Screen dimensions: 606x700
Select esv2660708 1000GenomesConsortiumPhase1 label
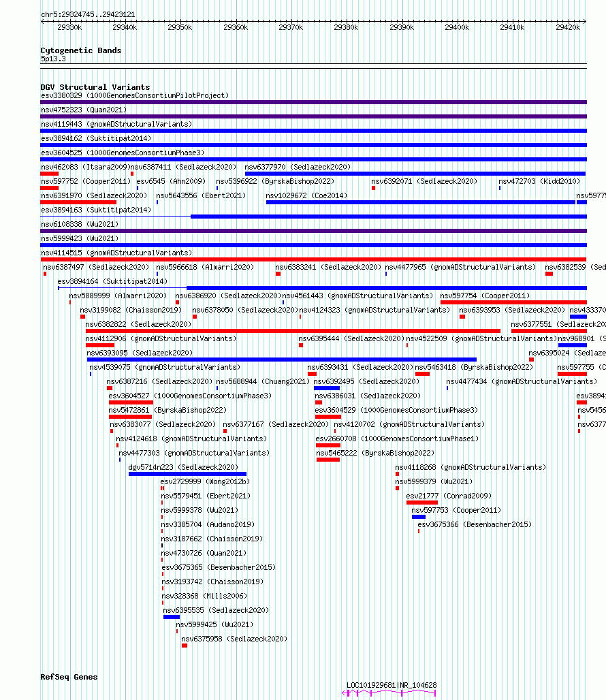(x=397, y=439)
